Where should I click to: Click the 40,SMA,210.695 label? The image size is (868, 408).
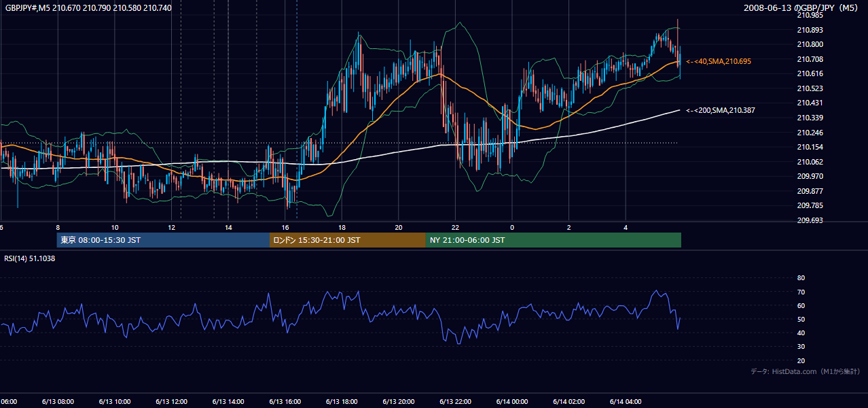tap(719, 61)
